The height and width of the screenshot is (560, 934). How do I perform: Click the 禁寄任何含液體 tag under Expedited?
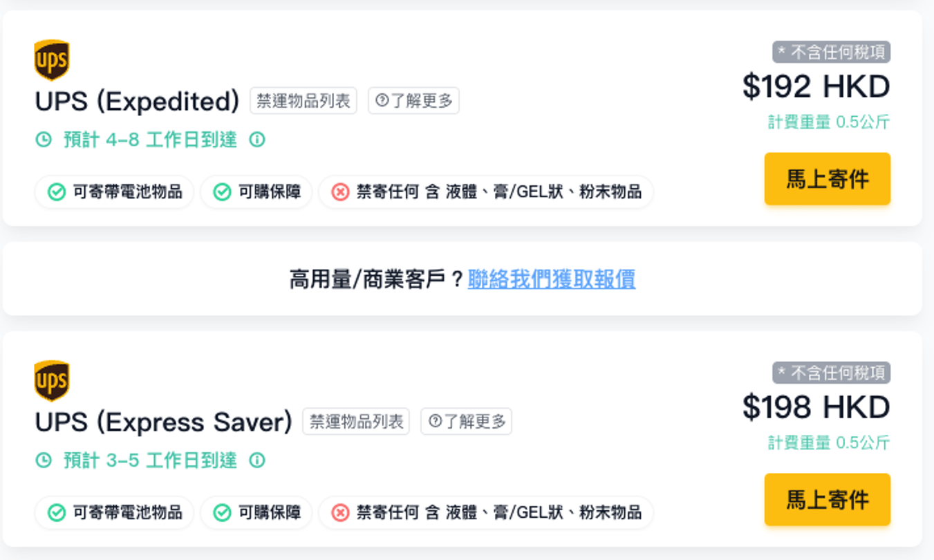pyautogui.click(x=486, y=192)
